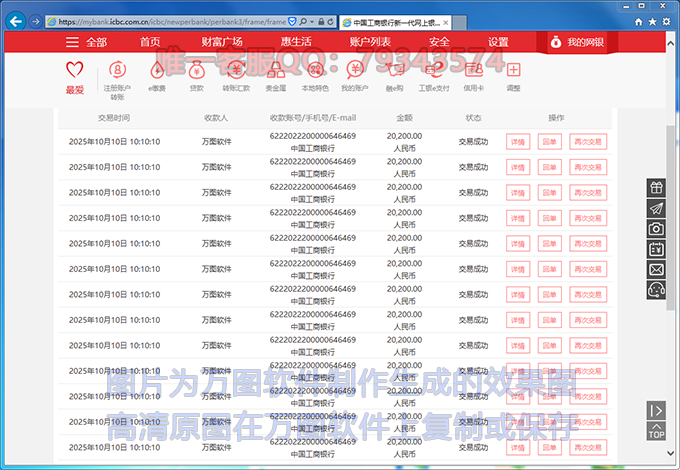Open the calendar icon in right sidebar
The image size is (680, 470).
click(656, 249)
